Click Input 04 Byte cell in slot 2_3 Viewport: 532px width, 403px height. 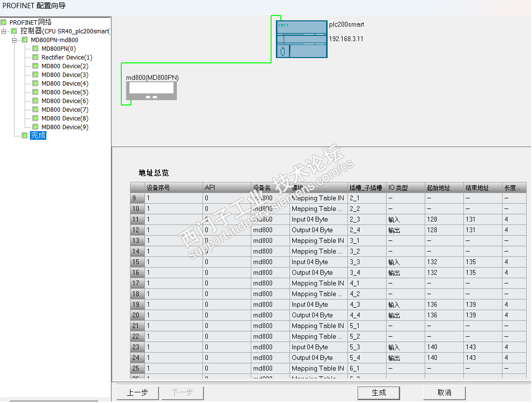pyautogui.click(x=318, y=220)
